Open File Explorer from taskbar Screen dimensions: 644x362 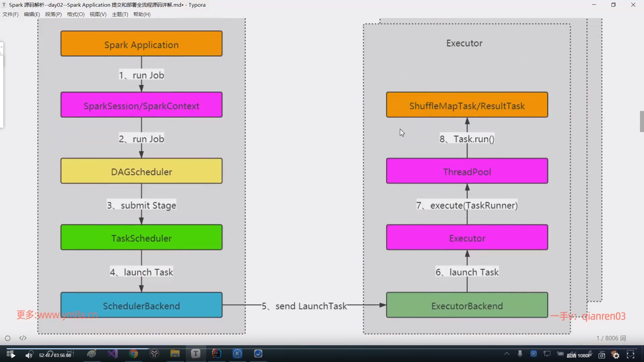(175, 354)
